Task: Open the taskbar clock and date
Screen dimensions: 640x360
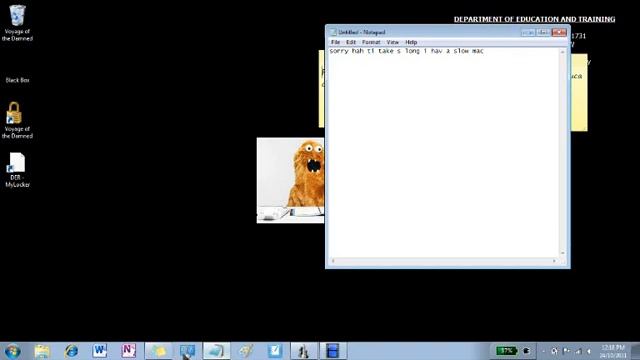Action: (613, 351)
